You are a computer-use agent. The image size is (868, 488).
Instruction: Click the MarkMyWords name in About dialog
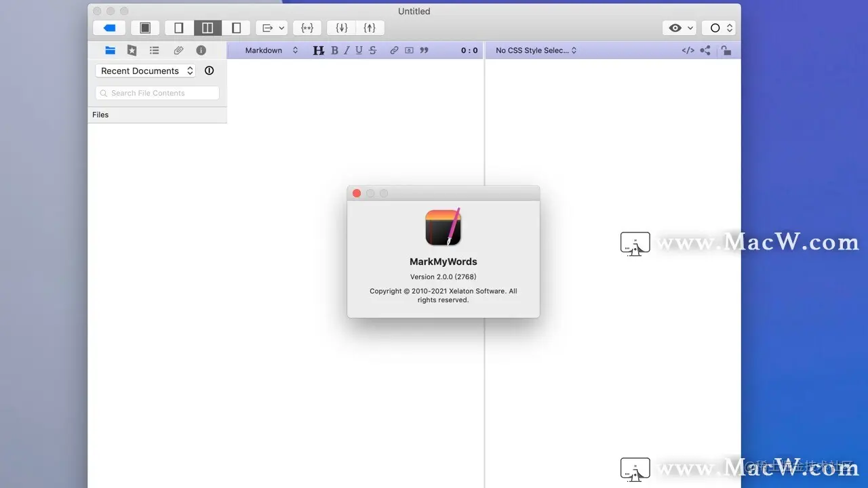(443, 262)
